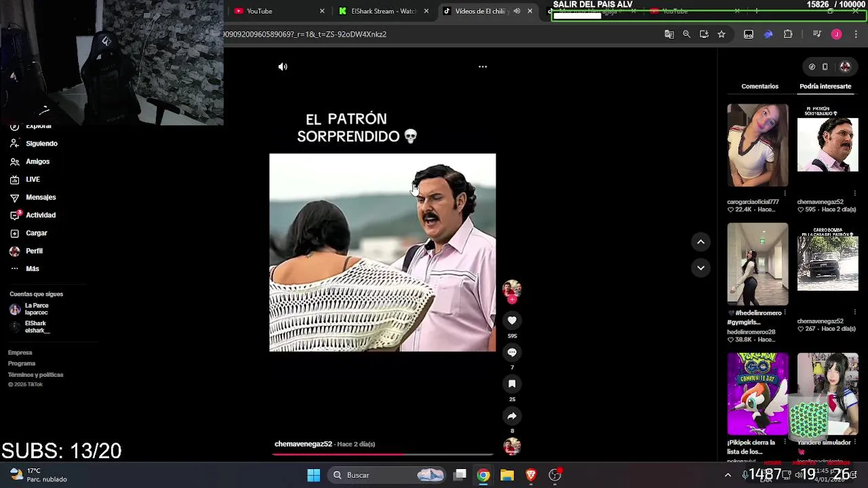Mute the TikTok video sound
The width and height of the screenshot is (868, 488).
pos(283,66)
